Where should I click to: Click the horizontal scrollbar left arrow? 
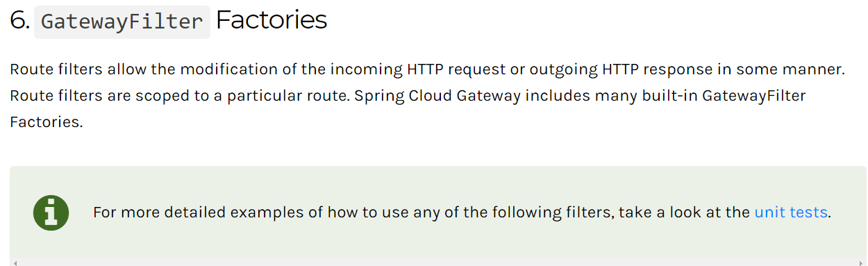14,263
